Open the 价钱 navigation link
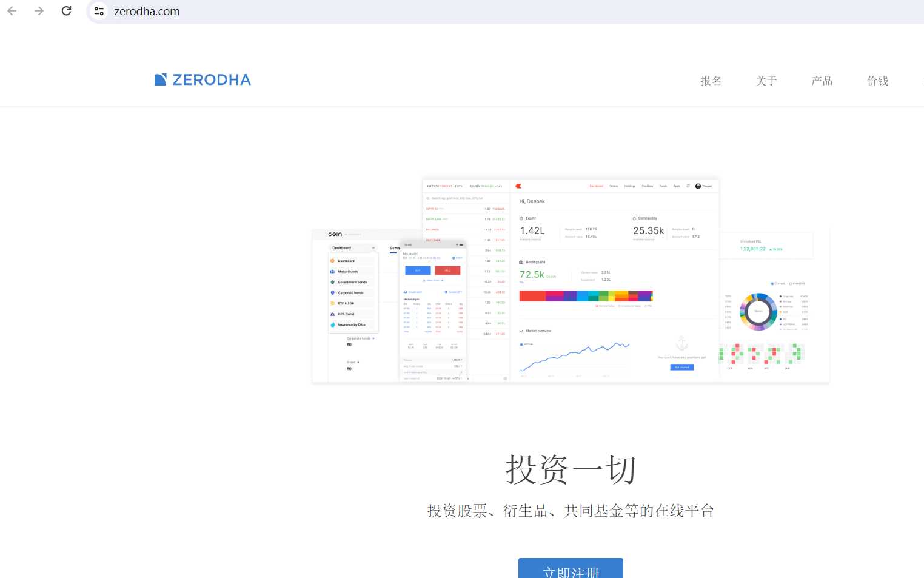 pos(877,81)
